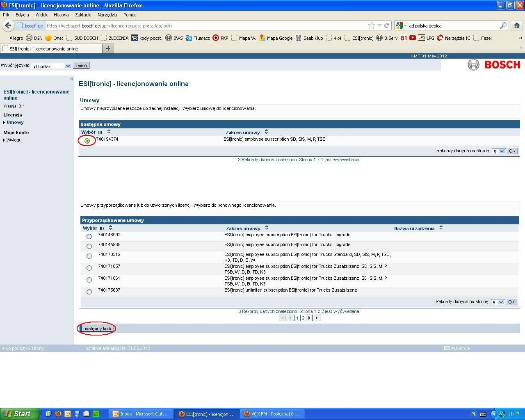This screenshot has height=420, width=525.
Task: Sort available contracts by ID
Action: (109, 132)
